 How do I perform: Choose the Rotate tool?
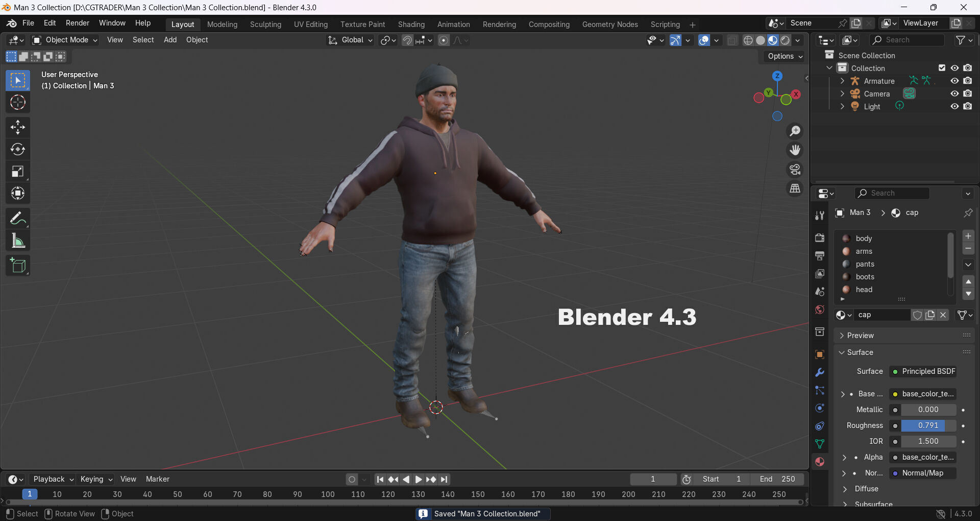coord(18,149)
